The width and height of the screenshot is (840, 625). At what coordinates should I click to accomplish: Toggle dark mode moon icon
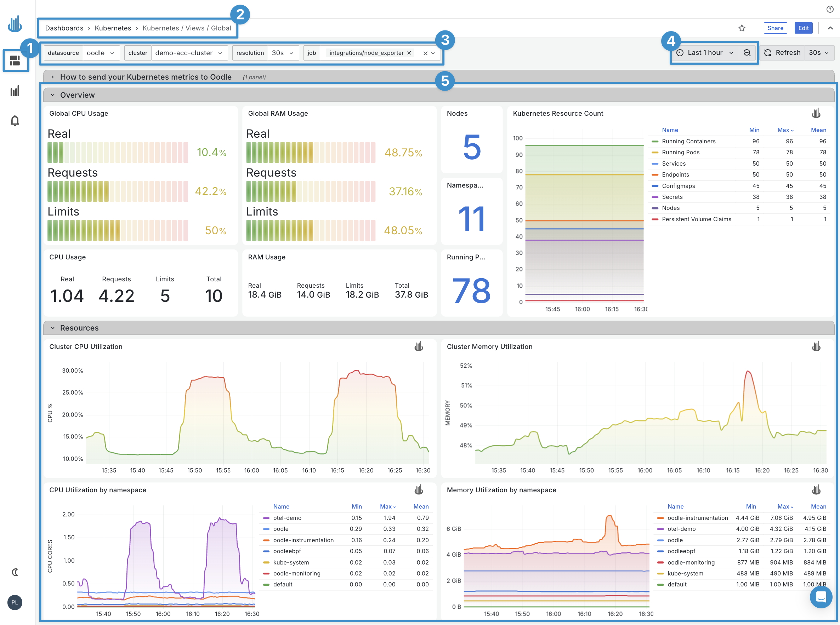(x=15, y=572)
